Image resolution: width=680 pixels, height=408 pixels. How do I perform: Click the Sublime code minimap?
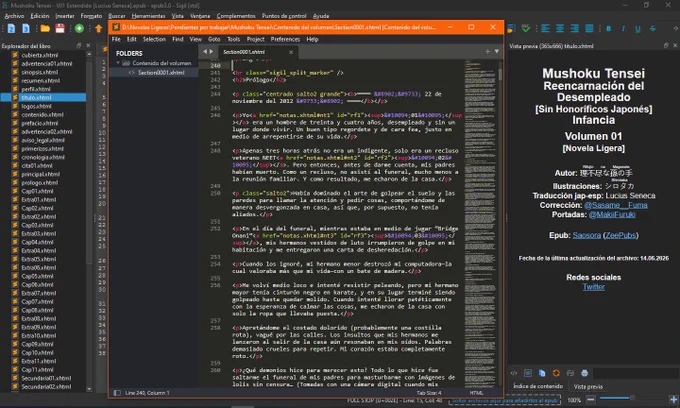[x=480, y=223]
